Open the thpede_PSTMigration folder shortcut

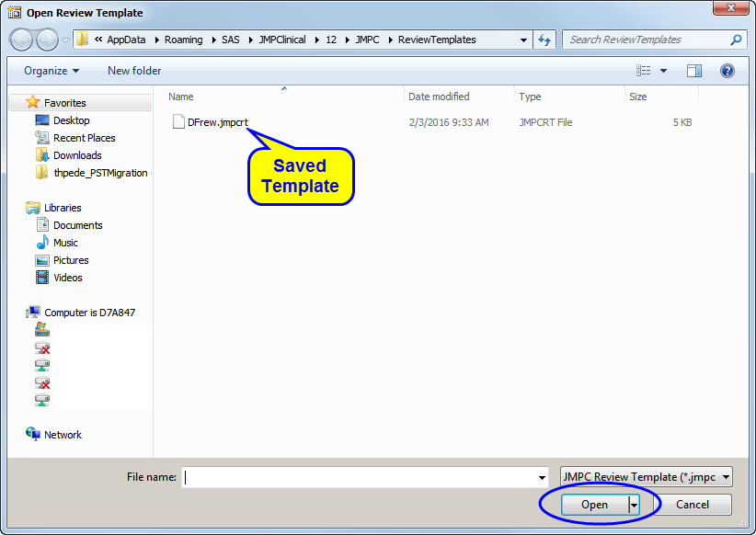click(x=100, y=173)
